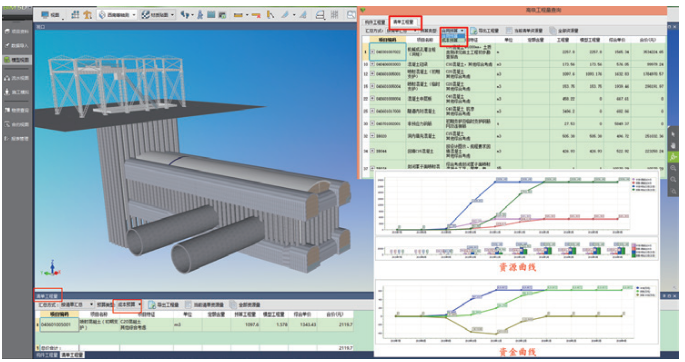The width and height of the screenshot is (685, 362).
Task: Expand row 26 in the query table
Action: (372, 111)
